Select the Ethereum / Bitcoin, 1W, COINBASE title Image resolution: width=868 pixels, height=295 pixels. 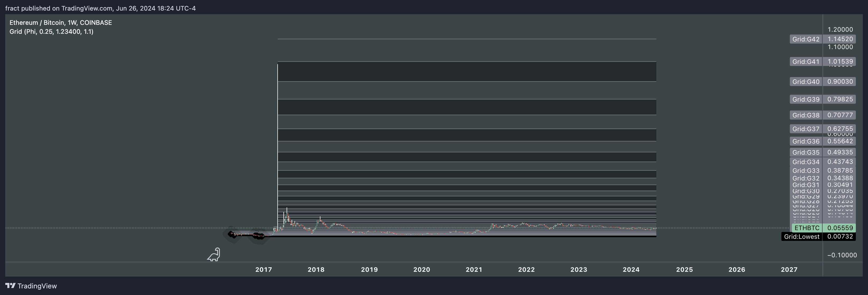(x=61, y=23)
